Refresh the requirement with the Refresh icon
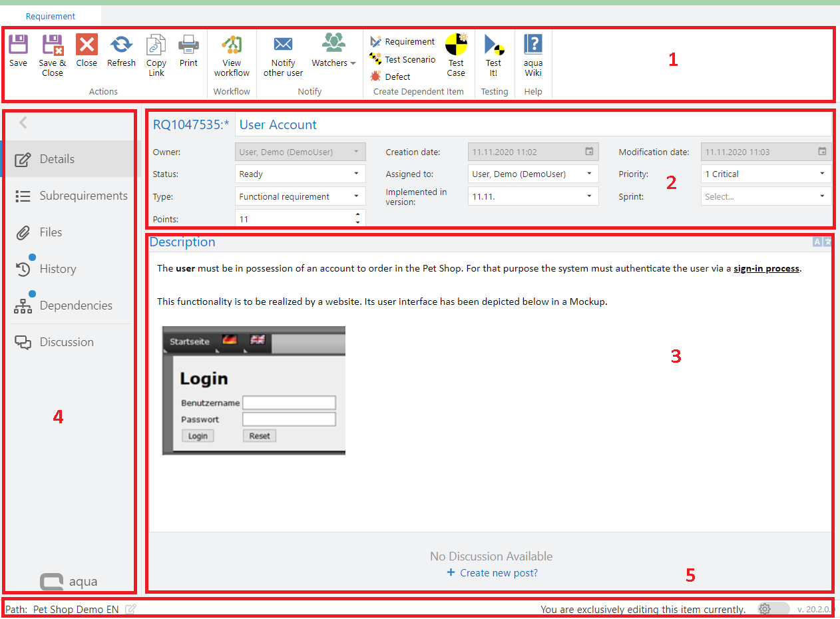This screenshot has height=619, width=840. (121, 45)
